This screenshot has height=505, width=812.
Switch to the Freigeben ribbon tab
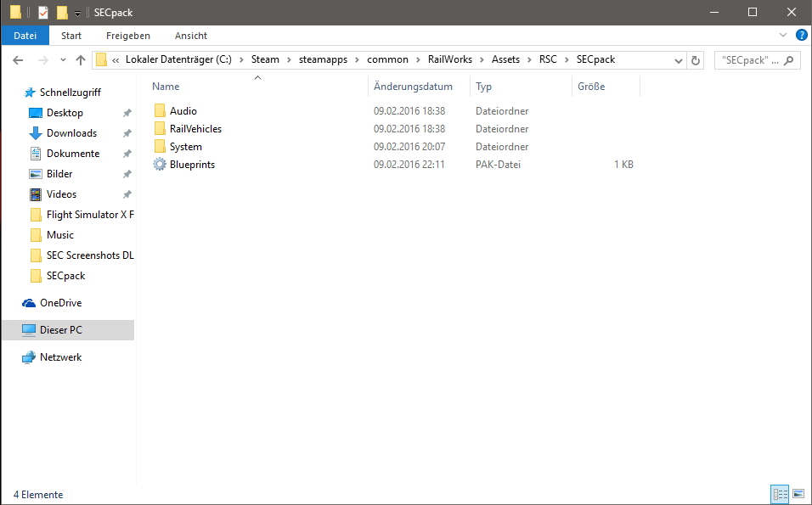(128, 35)
